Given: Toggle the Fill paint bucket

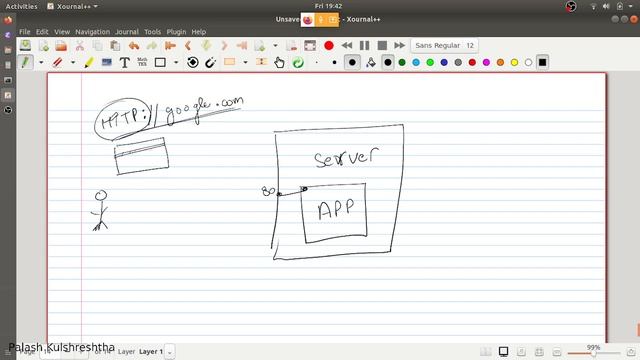Looking at the screenshot, I should coord(371,62).
